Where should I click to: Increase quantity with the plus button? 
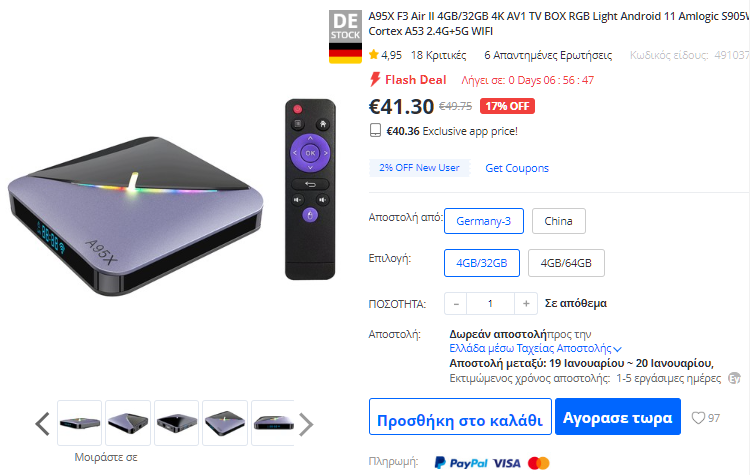click(526, 304)
